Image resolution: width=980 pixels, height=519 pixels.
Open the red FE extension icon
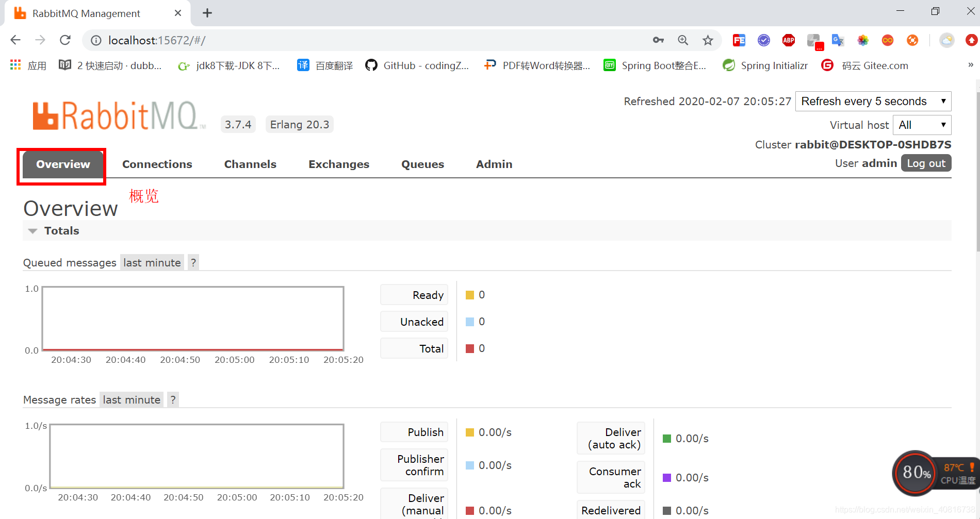click(739, 40)
